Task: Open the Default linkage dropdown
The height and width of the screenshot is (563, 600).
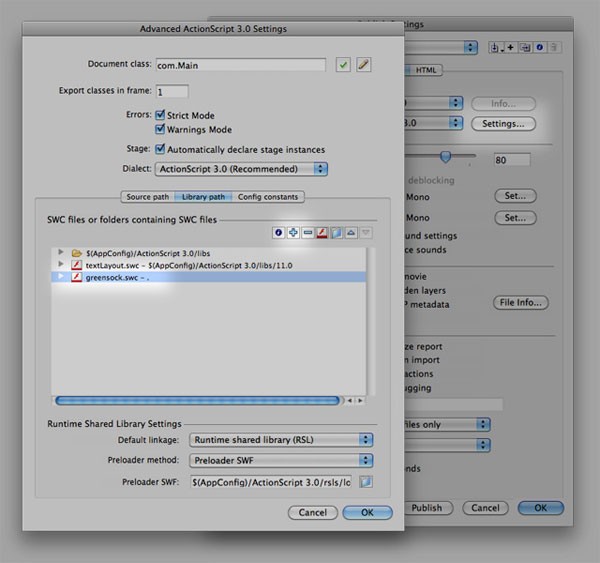Action: click(x=281, y=440)
